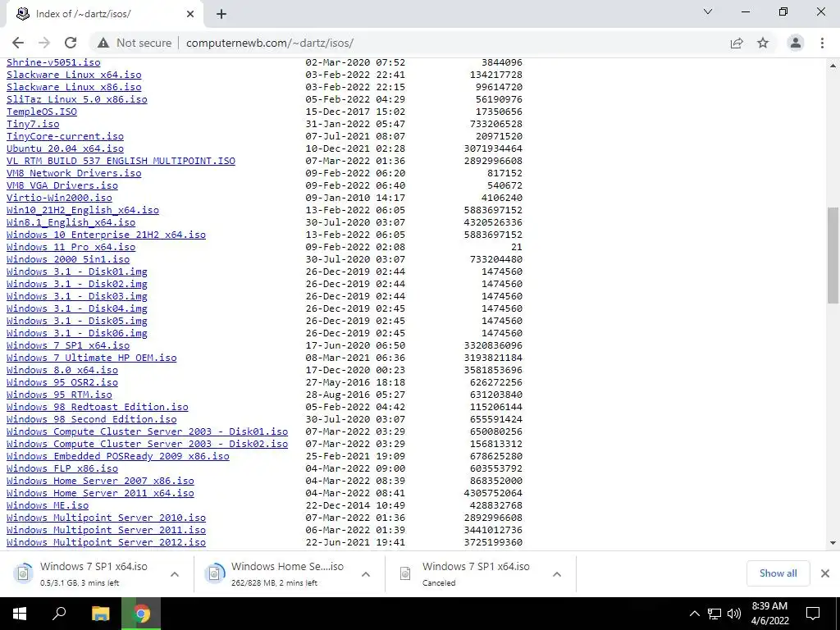Image resolution: width=840 pixels, height=630 pixels.
Task: Open options arrow for Windows Home Server download
Action: (x=366, y=574)
